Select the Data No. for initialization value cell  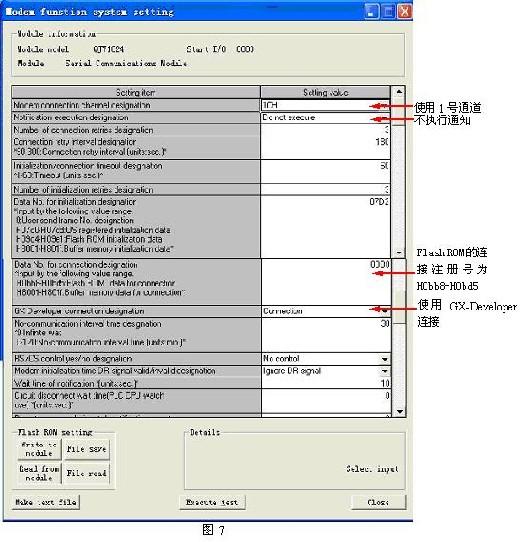pyautogui.click(x=325, y=226)
